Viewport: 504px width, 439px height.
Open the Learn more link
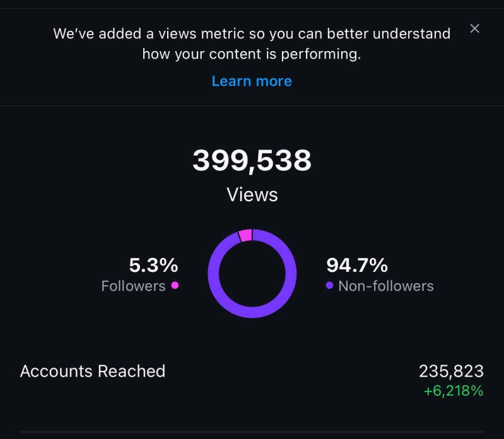pyautogui.click(x=252, y=81)
